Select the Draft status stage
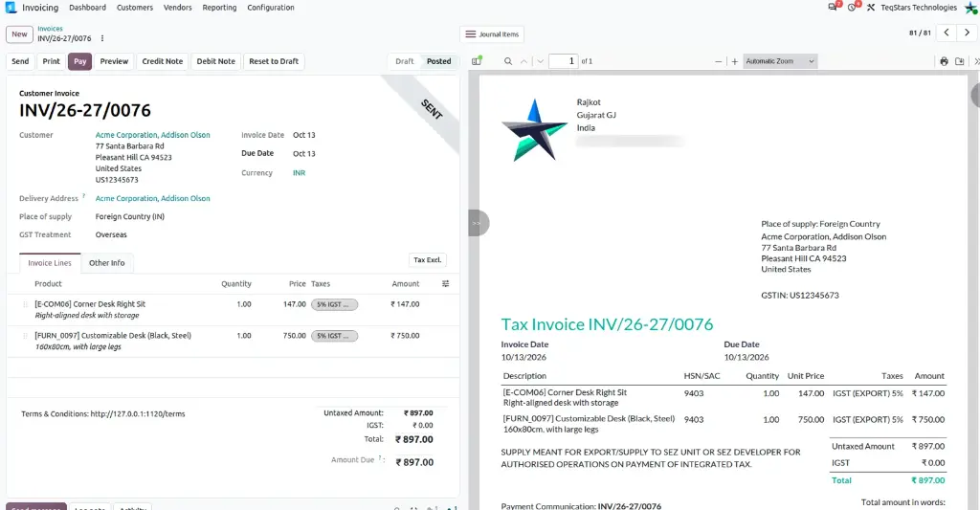980x510 pixels. click(x=405, y=61)
